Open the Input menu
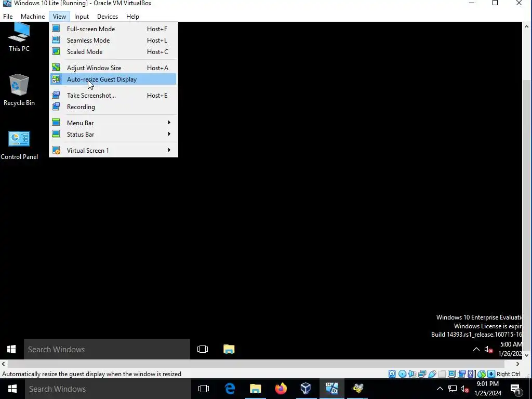Image resolution: width=532 pixels, height=399 pixels. click(x=82, y=16)
